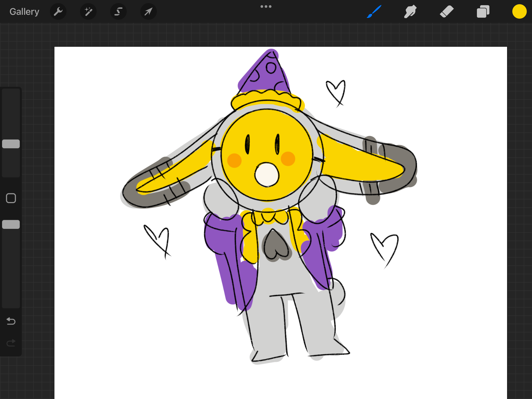Activate the Transform arrow tool
This screenshot has height=399, width=532.
[148, 12]
